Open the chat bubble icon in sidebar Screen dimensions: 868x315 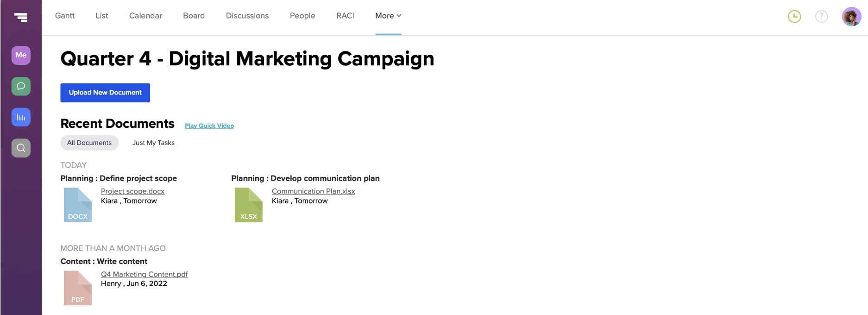click(x=20, y=86)
